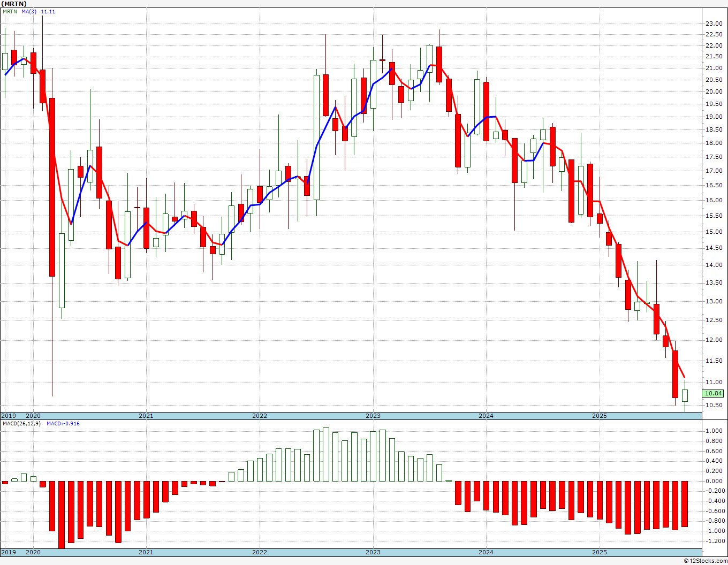Click the 10.84 current price tag
This screenshot has width=728, height=565.
point(714,393)
